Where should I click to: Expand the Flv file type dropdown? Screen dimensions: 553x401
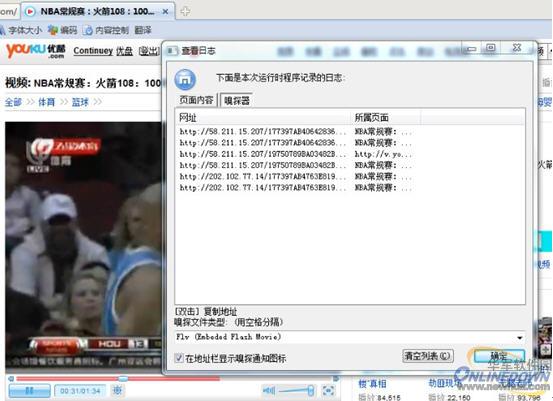[x=519, y=338]
